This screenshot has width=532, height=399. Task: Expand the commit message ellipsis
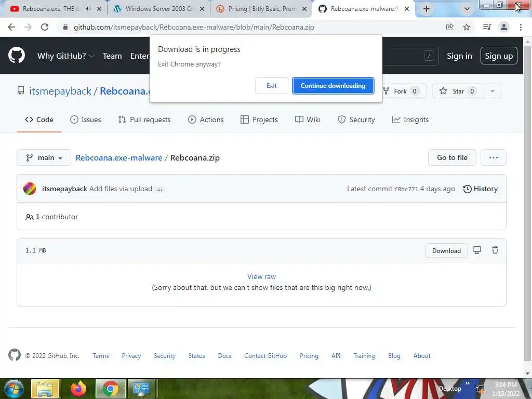pos(159,189)
